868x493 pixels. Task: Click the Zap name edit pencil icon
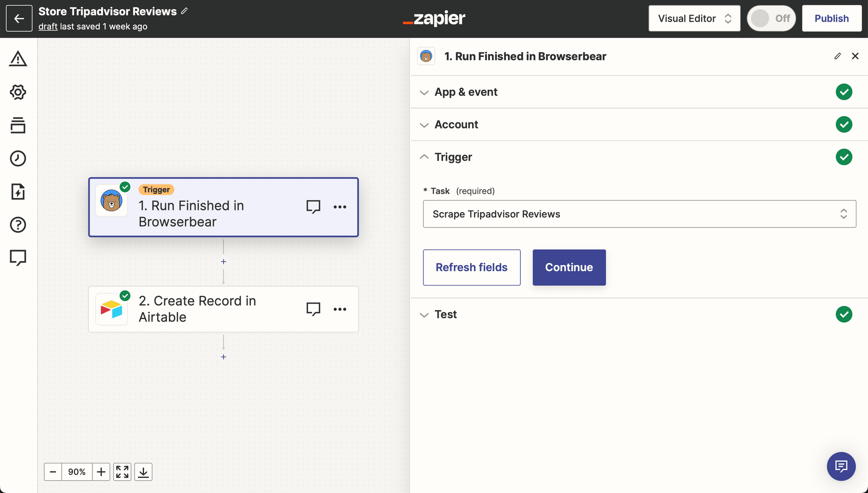185,11
